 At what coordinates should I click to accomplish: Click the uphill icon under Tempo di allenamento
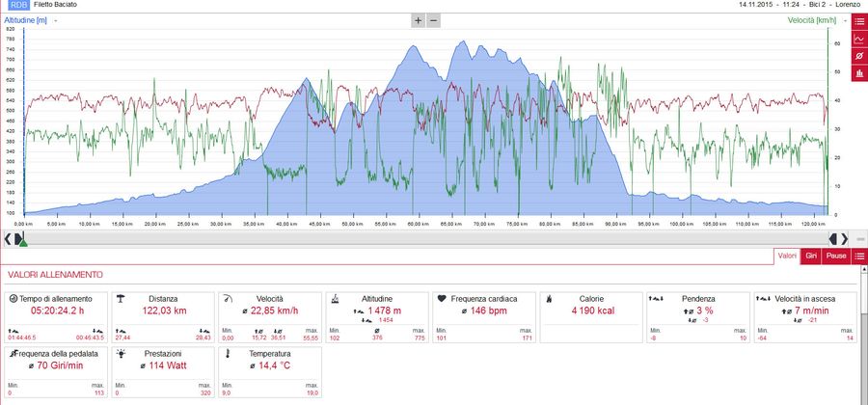click(x=13, y=331)
